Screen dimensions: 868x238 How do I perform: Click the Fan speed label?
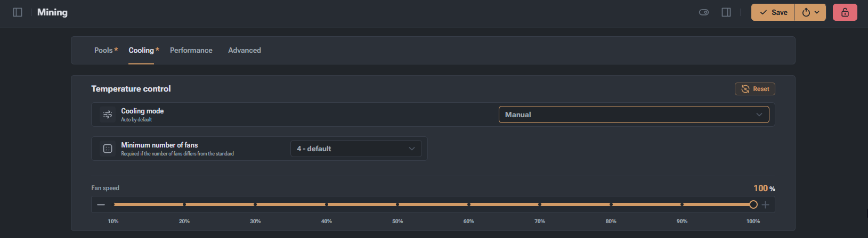tap(106, 188)
